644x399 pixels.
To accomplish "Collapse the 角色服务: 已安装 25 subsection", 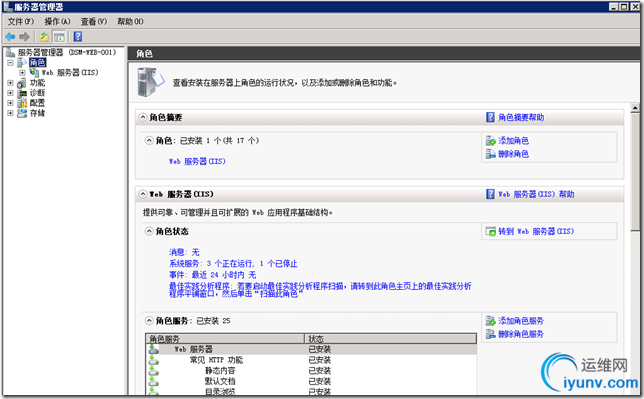I will pos(149,321).
